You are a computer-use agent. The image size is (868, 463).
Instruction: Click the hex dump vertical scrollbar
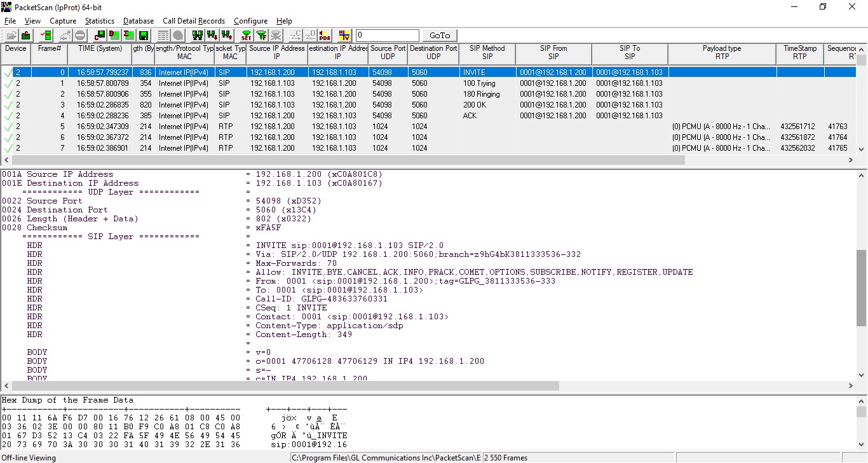click(x=862, y=422)
